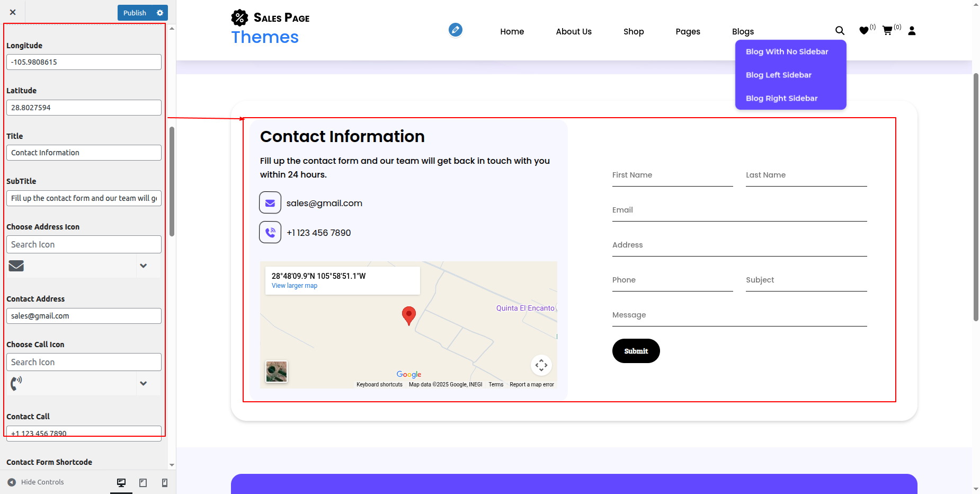Select Blog Left Sidebar submenu entry

point(778,75)
